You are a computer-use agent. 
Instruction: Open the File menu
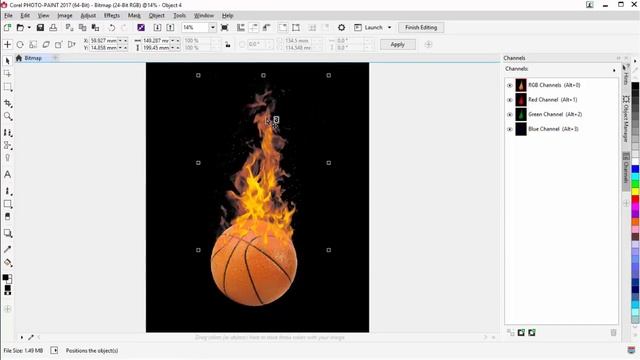pos(8,16)
